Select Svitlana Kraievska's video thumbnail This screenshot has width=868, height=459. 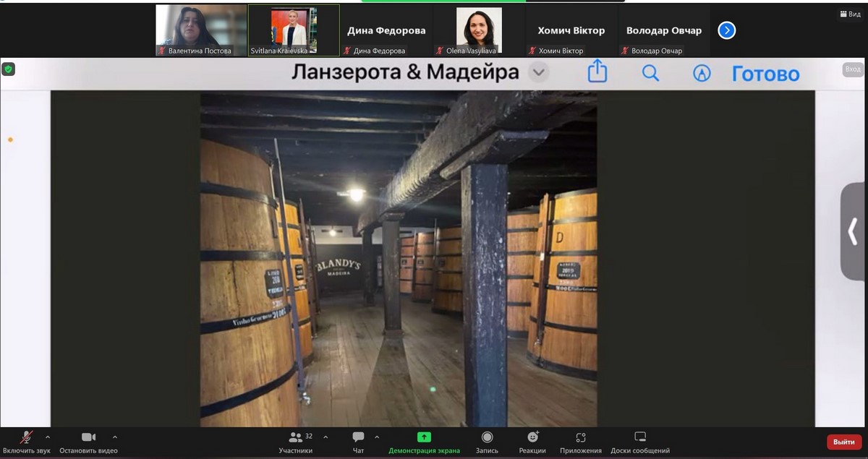pos(294,30)
